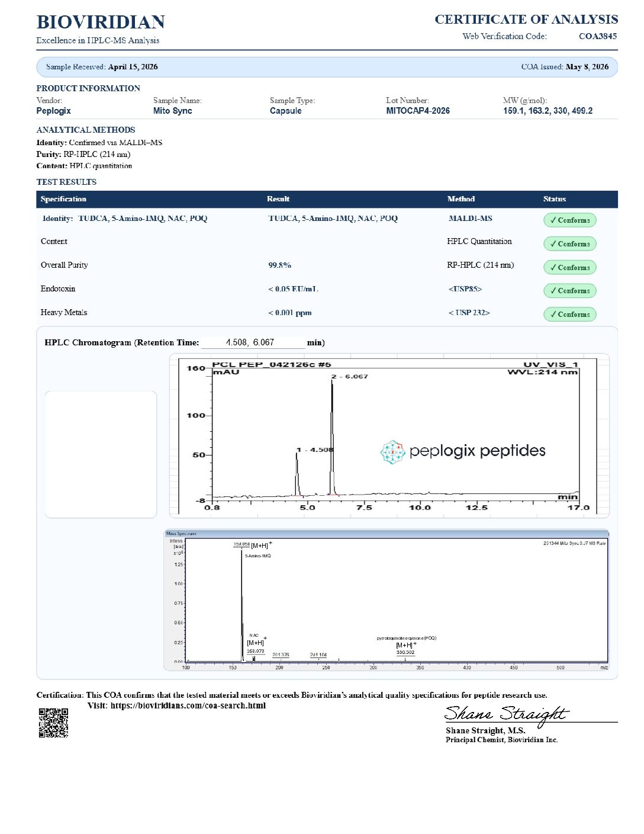644x834 pixels.
Task: Click the CERTIFICATE OF ANALYSIS heading
Action: click(526, 20)
